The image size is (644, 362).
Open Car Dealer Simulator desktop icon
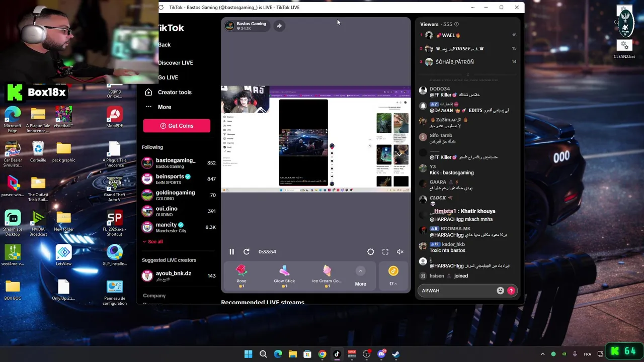coord(13,154)
